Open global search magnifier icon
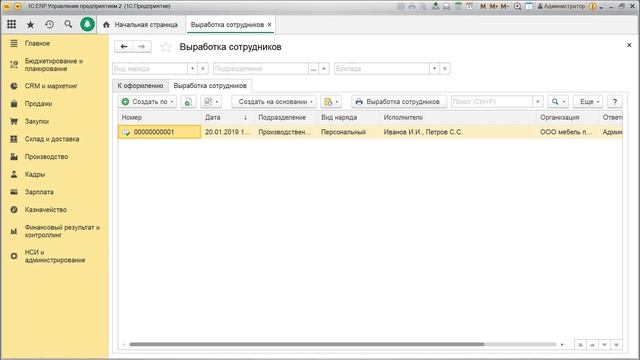640x360 pixels. (x=68, y=24)
